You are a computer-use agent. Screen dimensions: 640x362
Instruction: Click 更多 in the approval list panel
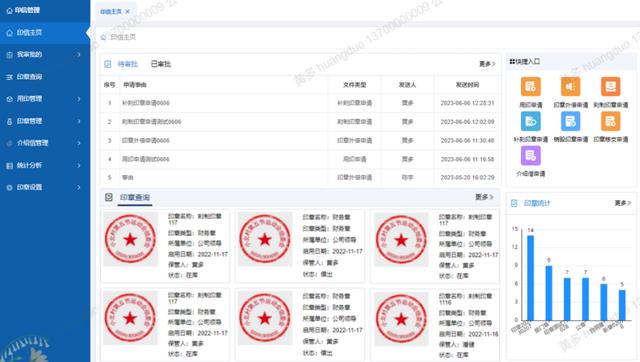coord(487,64)
